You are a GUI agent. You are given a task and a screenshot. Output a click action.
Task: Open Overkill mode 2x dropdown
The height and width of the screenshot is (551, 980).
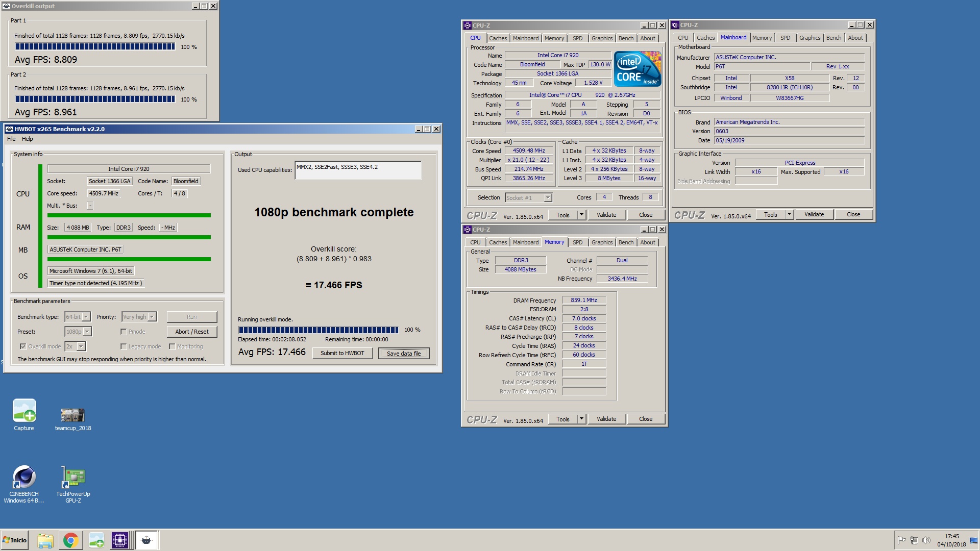point(75,346)
